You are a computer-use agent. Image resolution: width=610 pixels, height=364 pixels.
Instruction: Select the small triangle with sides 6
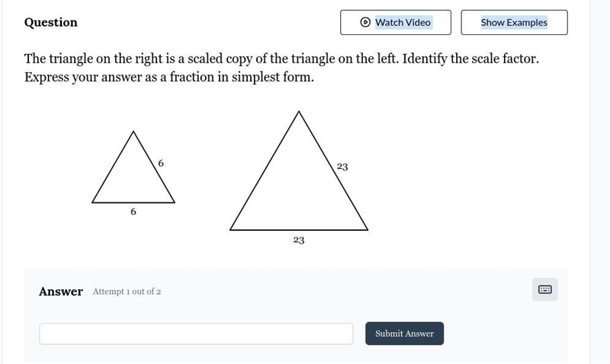click(133, 167)
